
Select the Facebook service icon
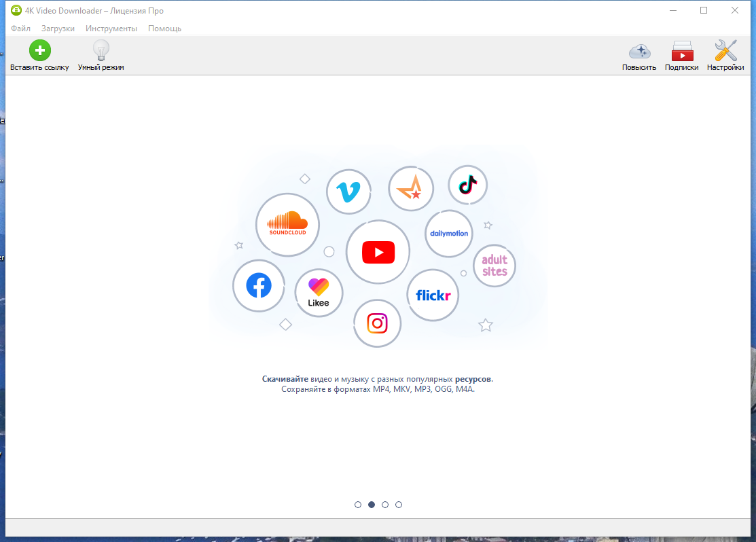[258, 286]
